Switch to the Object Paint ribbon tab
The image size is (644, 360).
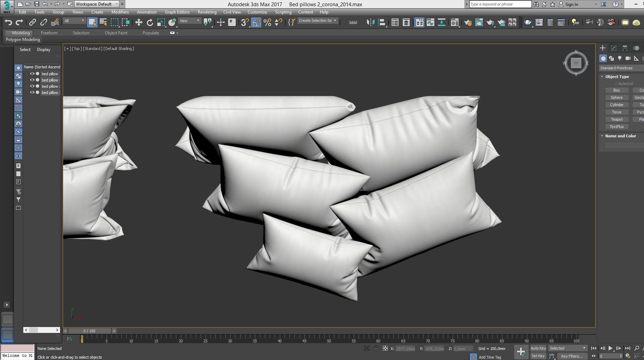(x=116, y=33)
